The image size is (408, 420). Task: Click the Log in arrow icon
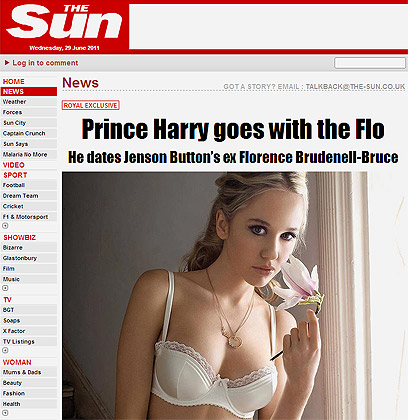click(x=7, y=63)
